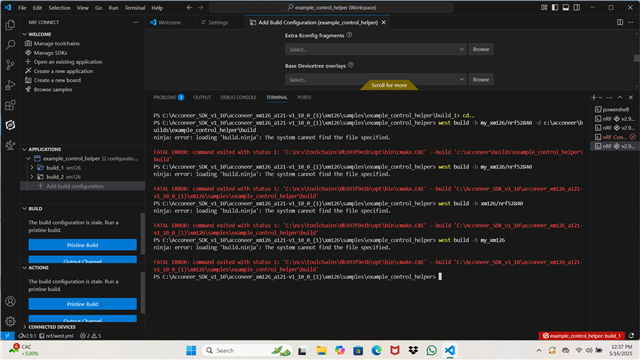This screenshot has width=640, height=360.
Task: Add a new terminal with plus icon
Action: [593, 97]
